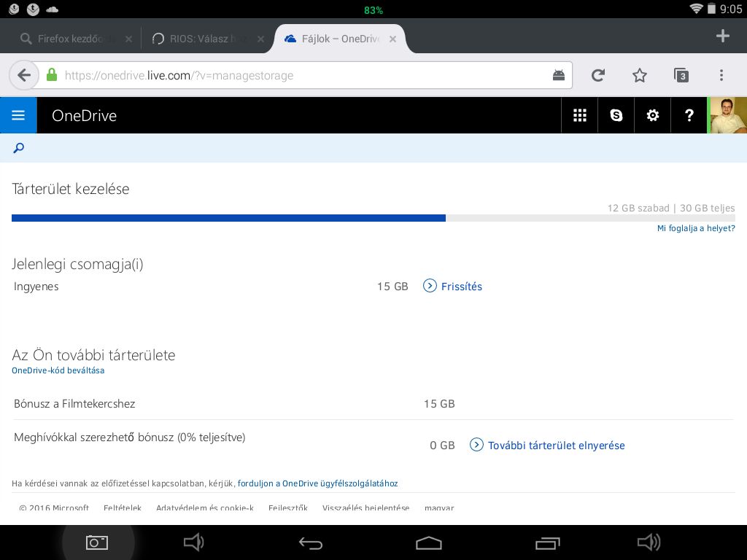The height and width of the screenshot is (560, 747).
Task: Tap the Wi-Fi status icon
Action: (696, 8)
